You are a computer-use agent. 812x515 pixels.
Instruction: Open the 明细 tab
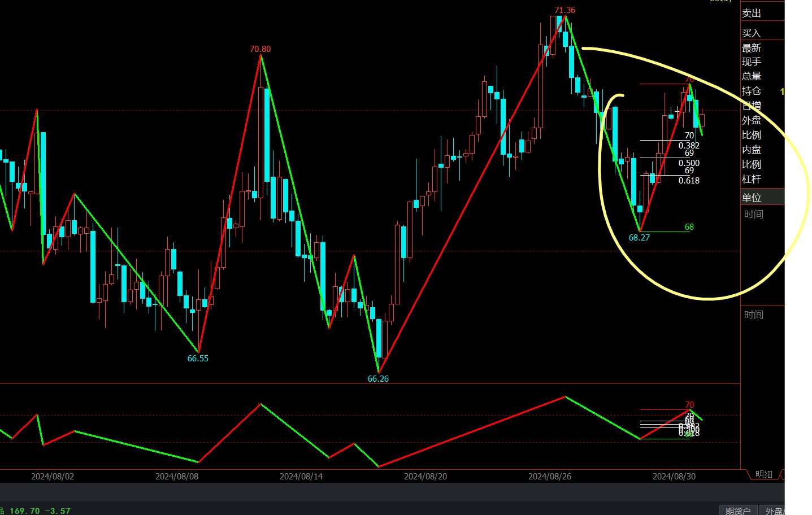(763, 474)
